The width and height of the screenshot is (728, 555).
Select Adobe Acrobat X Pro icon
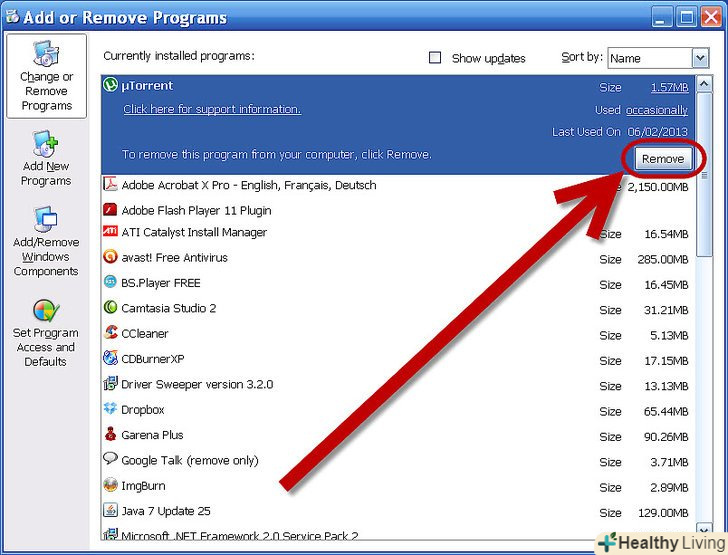[110, 184]
